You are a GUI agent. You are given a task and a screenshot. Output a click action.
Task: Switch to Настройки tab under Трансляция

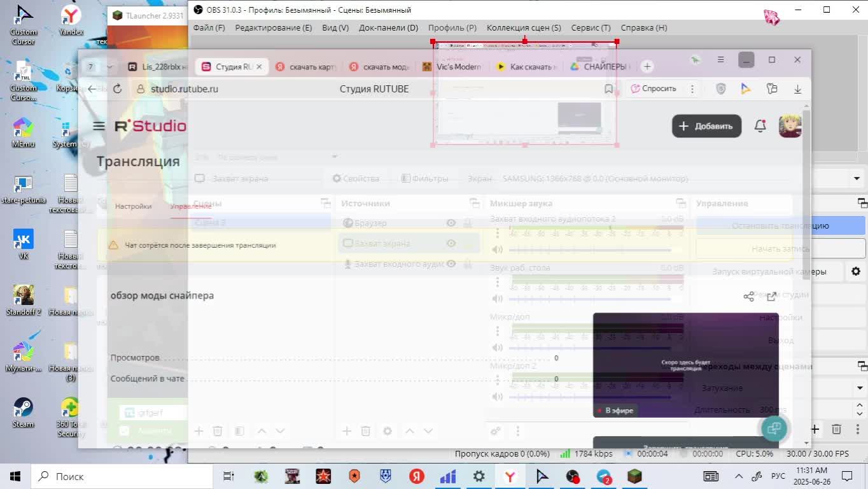(x=133, y=206)
